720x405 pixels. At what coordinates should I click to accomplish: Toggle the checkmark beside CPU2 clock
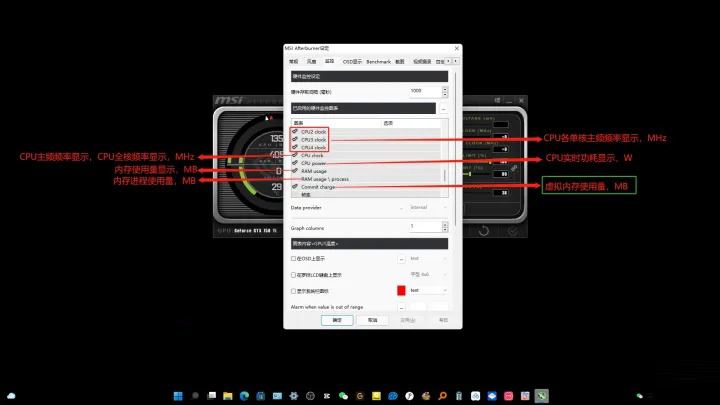(295, 131)
